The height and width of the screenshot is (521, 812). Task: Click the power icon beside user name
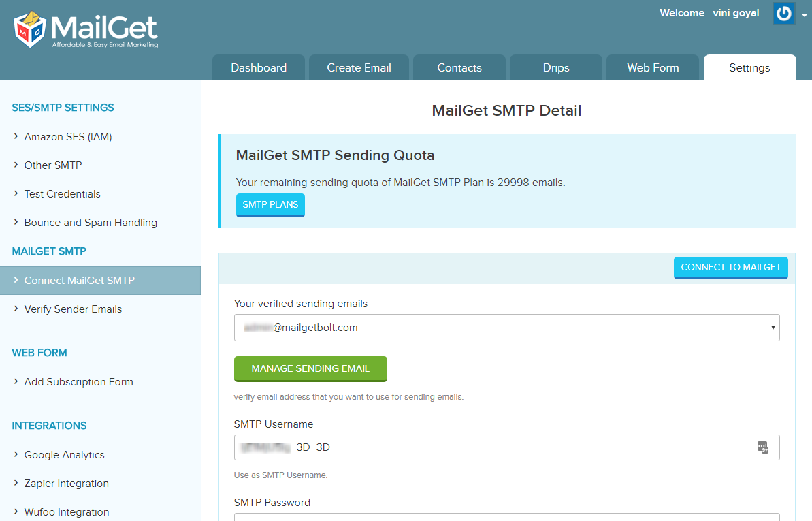coord(783,14)
